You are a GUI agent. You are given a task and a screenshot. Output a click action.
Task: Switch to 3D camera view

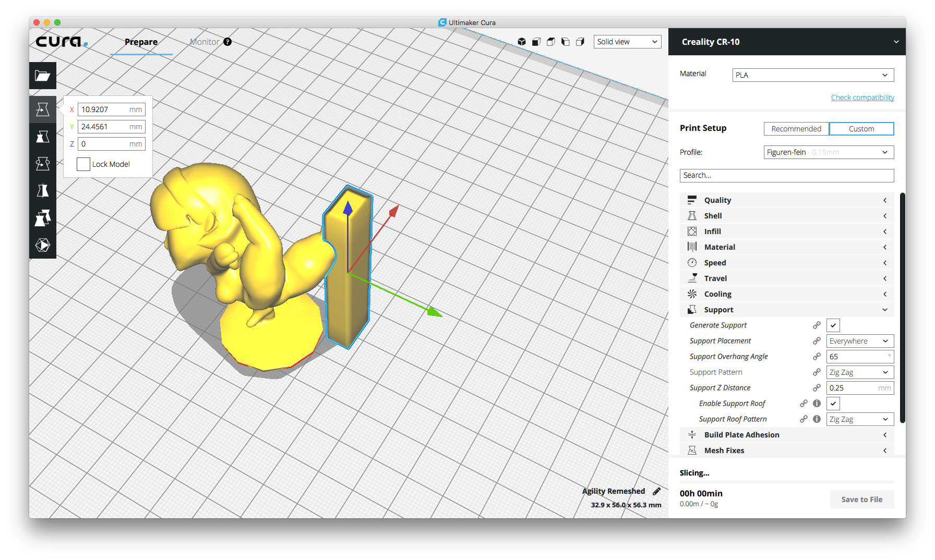tap(522, 41)
